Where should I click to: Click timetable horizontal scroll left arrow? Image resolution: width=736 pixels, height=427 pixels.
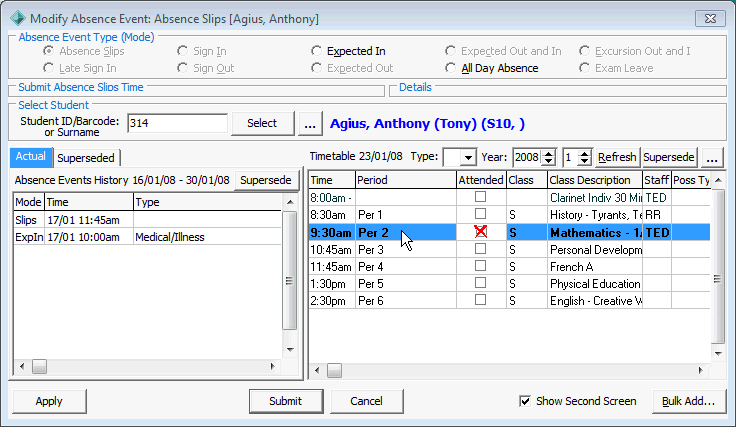tap(317, 370)
